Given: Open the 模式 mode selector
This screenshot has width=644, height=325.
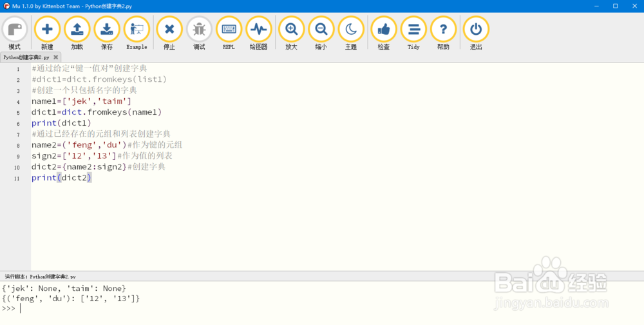Looking at the screenshot, I should point(15,34).
